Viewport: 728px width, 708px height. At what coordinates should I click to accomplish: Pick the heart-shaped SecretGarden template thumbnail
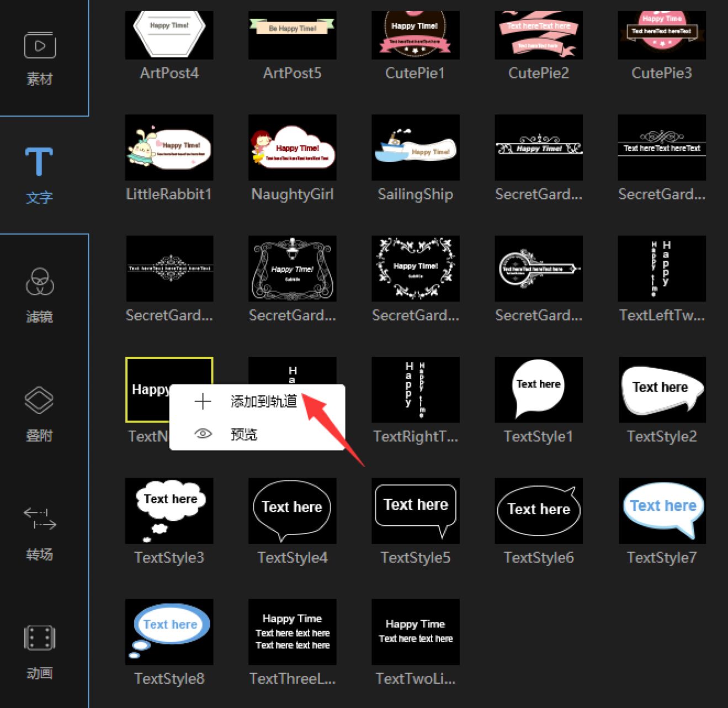(416, 268)
